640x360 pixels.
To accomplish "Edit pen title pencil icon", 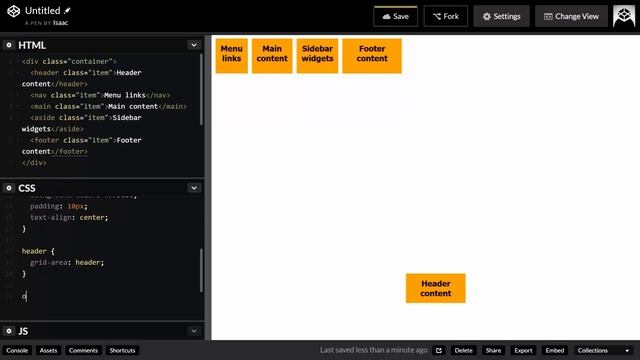I will (67, 11).
